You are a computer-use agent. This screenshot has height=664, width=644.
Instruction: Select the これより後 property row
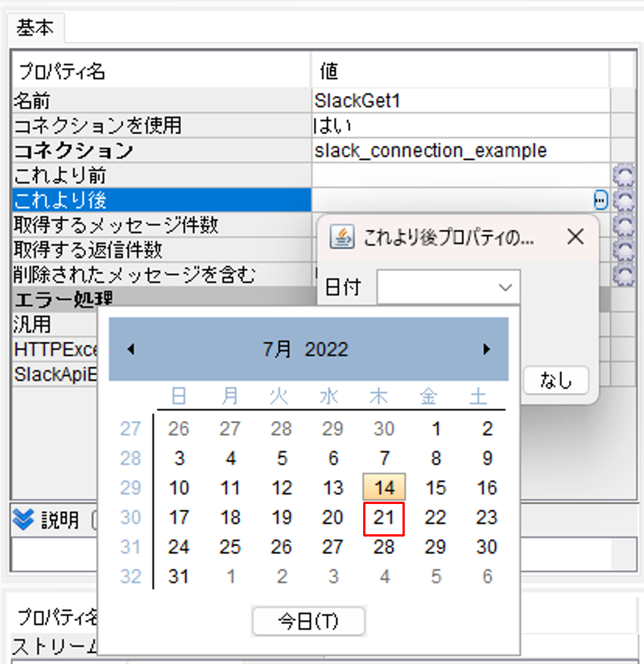click(161, 200)
